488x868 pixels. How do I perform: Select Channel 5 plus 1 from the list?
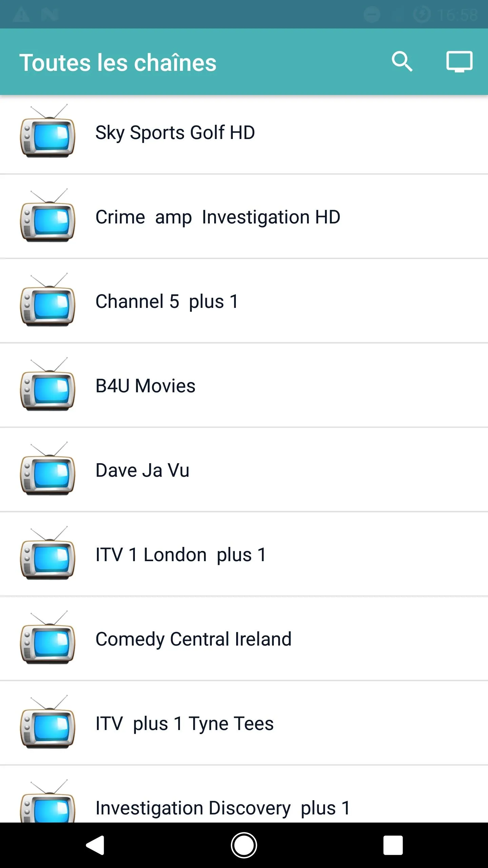(x=167, y=301)
